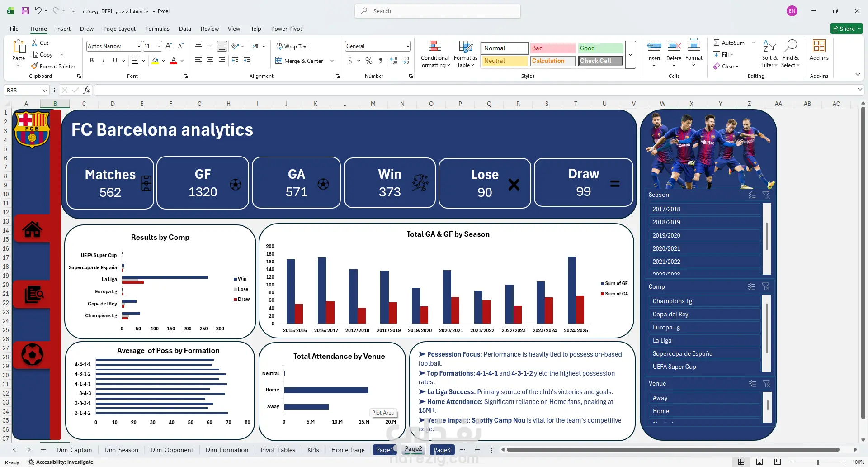Click the Page Break Preview status icon
This screenshot has height=467, width=868.
(778, 462)
